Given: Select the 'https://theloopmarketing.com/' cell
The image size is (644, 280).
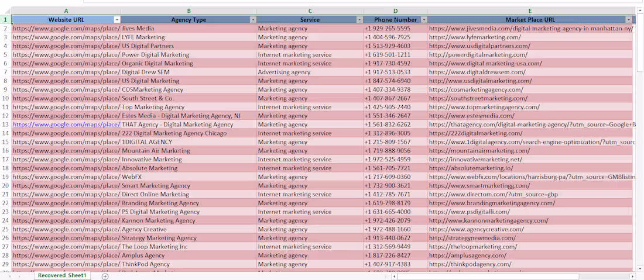Looking at the screenshot, I should (530, 247).
